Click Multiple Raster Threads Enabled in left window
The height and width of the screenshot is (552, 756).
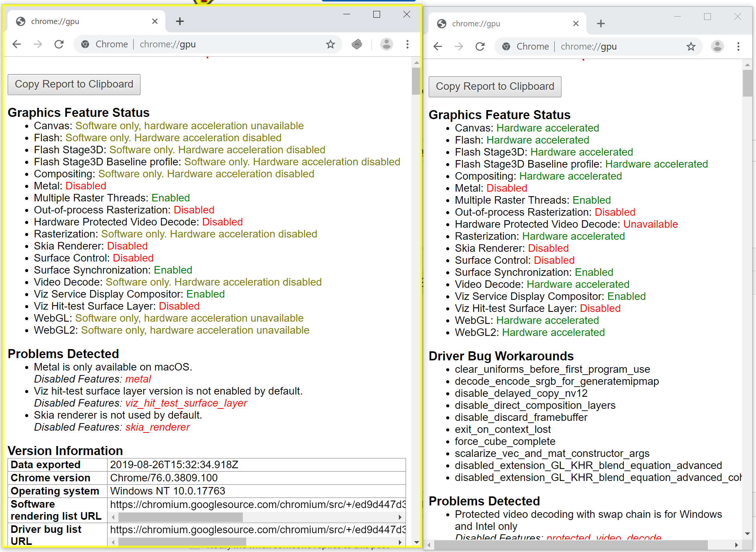pyautogui.click(x=171, y=198)
